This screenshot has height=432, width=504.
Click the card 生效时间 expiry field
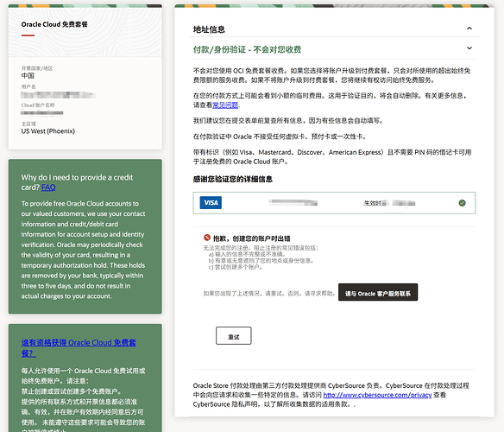pos(389,203)
